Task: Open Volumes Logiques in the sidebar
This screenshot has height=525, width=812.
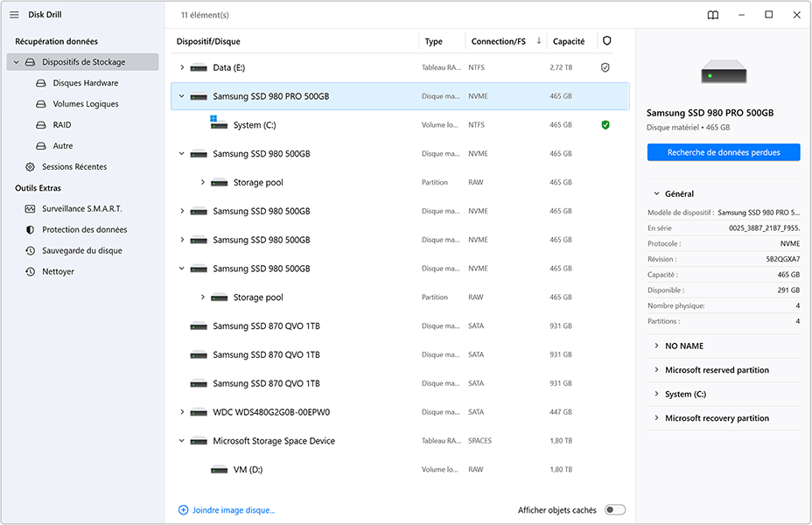Action: [86, 104]
